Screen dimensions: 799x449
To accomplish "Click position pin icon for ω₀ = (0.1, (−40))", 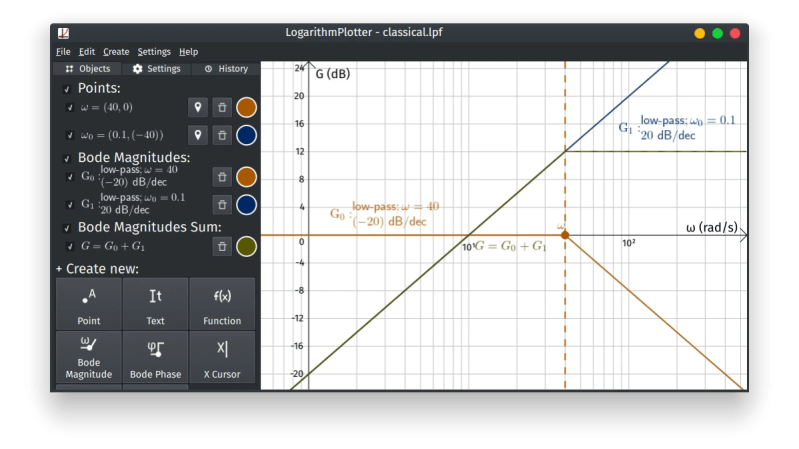I will tap(198, 135).
